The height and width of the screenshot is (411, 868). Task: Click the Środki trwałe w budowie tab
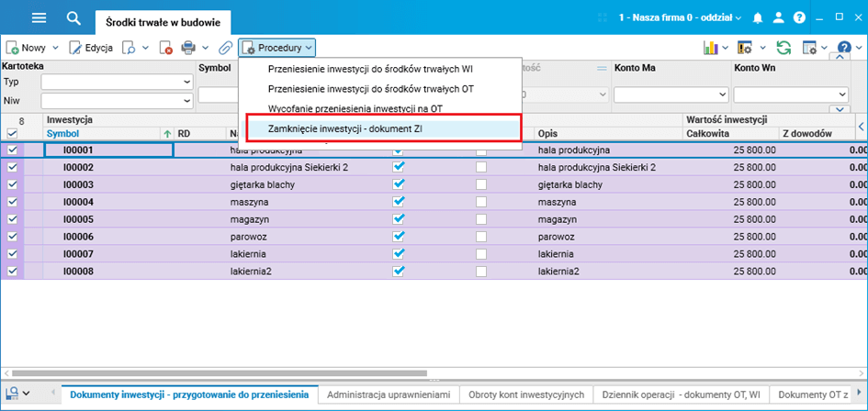[163, 23]
